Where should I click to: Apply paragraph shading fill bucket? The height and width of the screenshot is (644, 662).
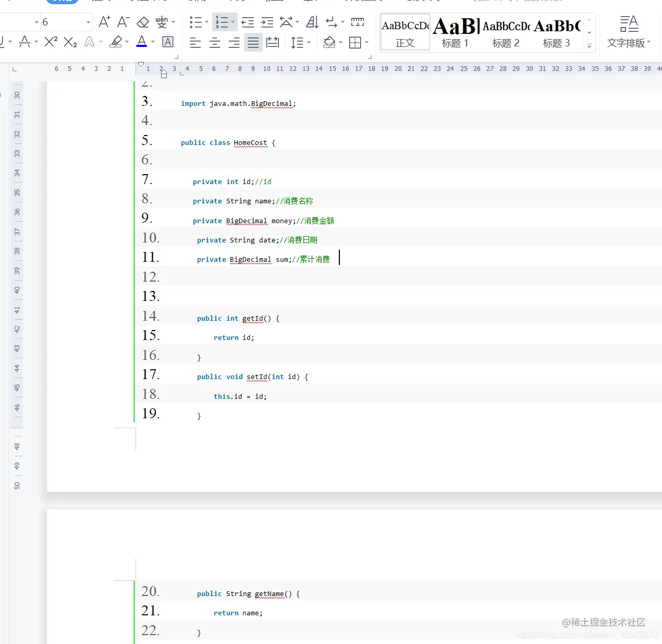(x=329, y=43)
